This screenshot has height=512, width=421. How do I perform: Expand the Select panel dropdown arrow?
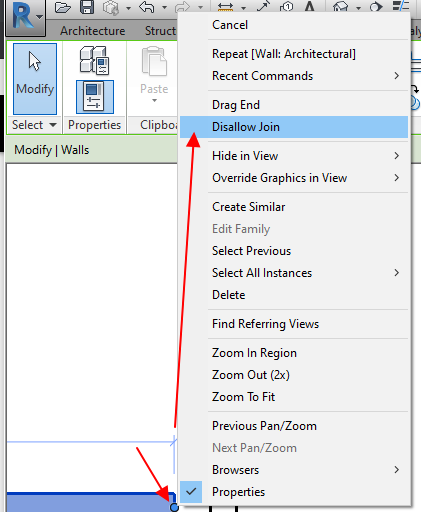[x=53, y=125]
